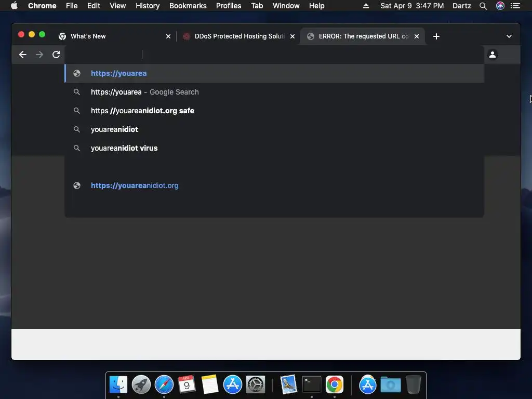
Task: Open Notes from the Dock
Action: (210, 384)
